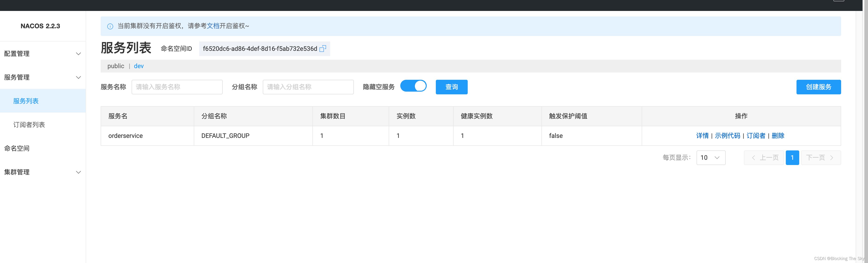The width and height of the screenshot is (868, 263).
Task: Open 服务列表 in the sidebar
Action: pos(43,101)
